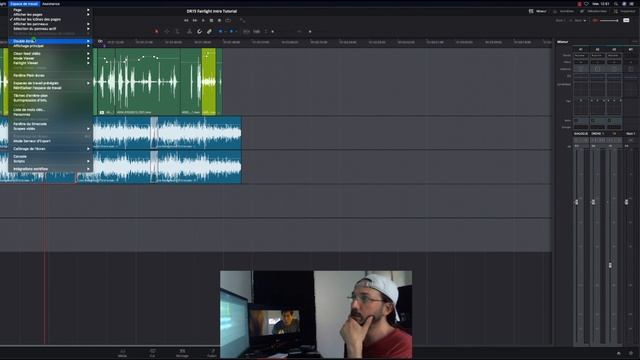Expand Affichage principal submenu arrow
The width and height of the screenshot is (640, 360).
click(x=88, y=46)
